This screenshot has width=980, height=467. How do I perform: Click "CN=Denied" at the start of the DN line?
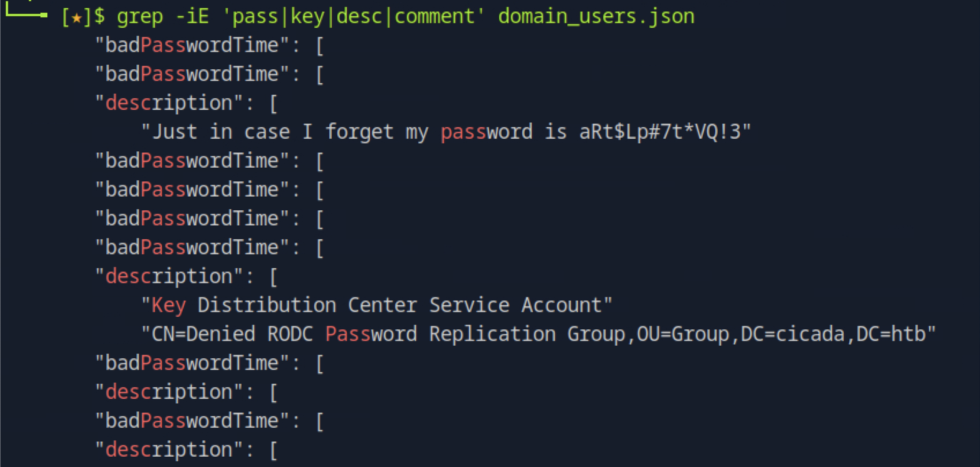click(203, 334)
